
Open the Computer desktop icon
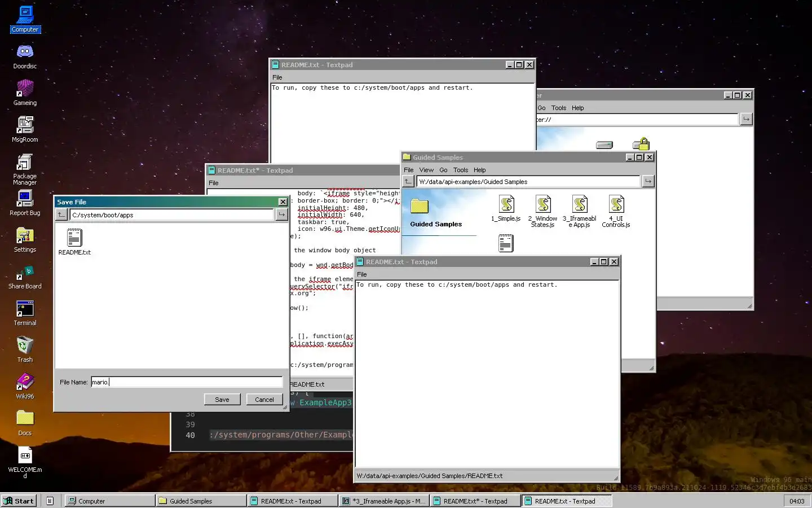[x=25, y=19]
